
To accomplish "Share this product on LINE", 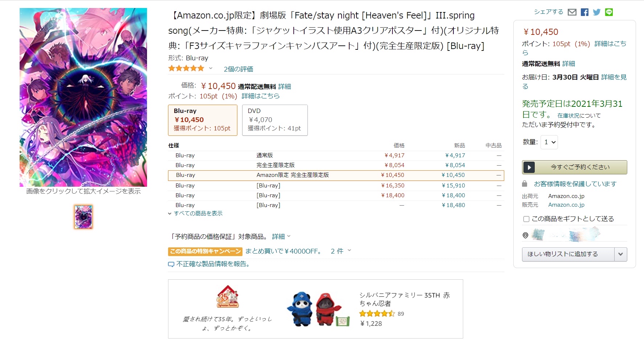I will point(609,12).
